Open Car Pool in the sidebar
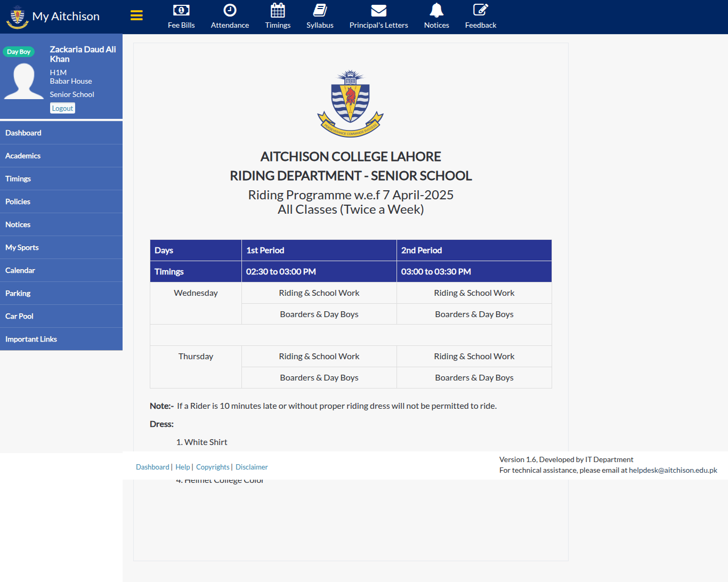This screenshot has width=728, height=582. [61, 316]
